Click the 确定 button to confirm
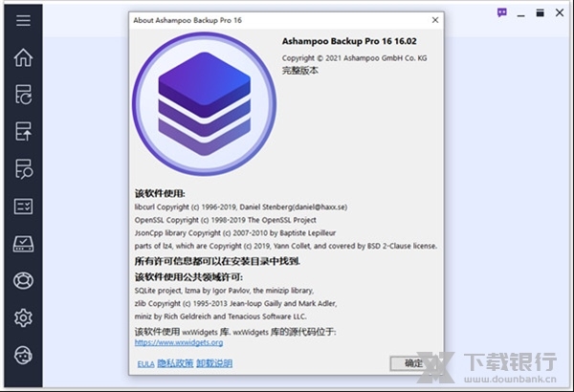Screen dimensions: 574x392 (x=413, y=363)
